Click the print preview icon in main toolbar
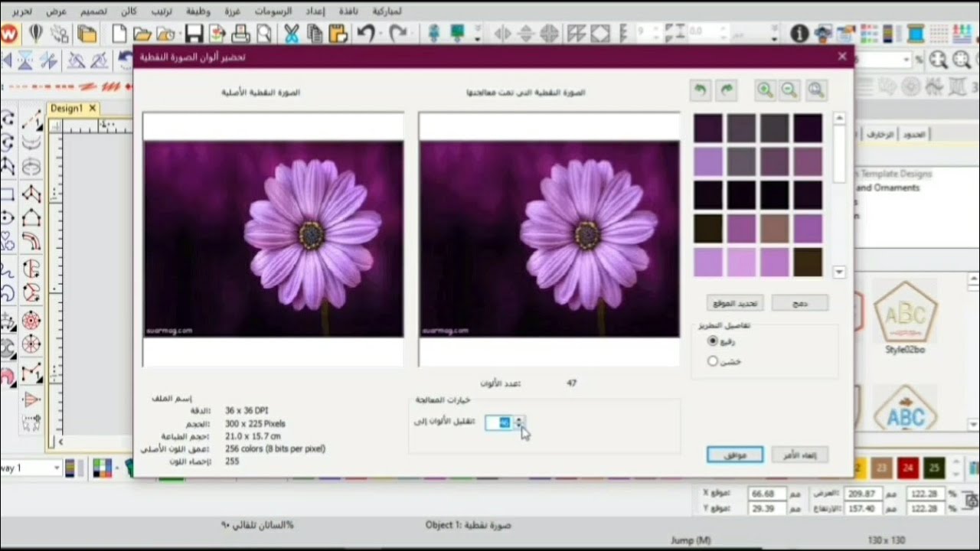The image size is (980, 551). (264, 34)
